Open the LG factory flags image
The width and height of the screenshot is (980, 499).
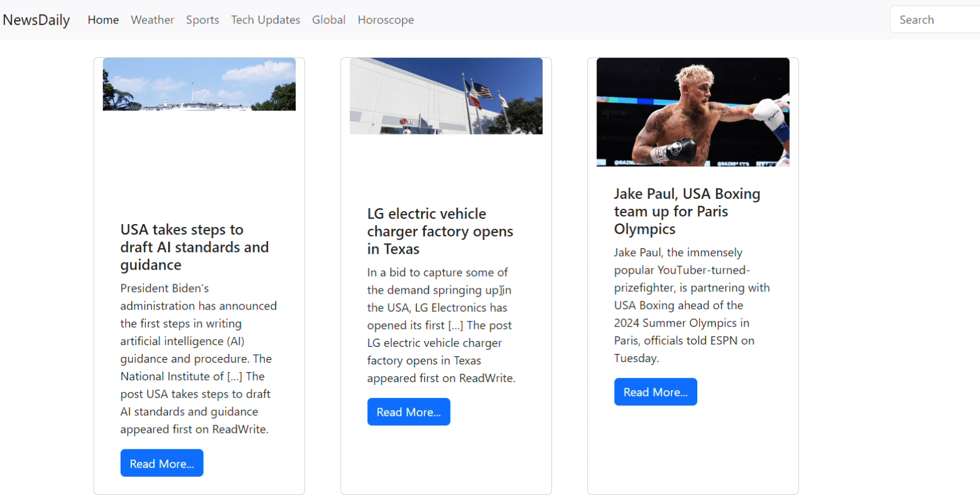(x=446, y=96)
